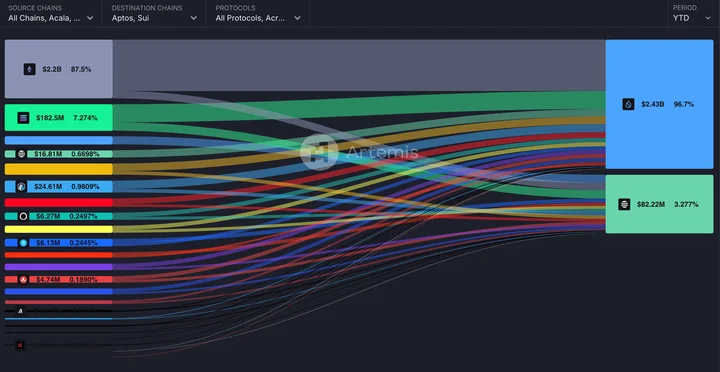Select the yellow source chain bar
This screenshot has height=372, width=720.
coord(59,229)
